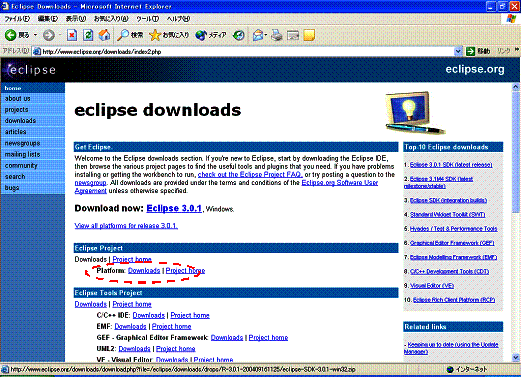523x378 pixels.
Task: Click the Back arrow icon in toolbar
Action: pos(10,35)
